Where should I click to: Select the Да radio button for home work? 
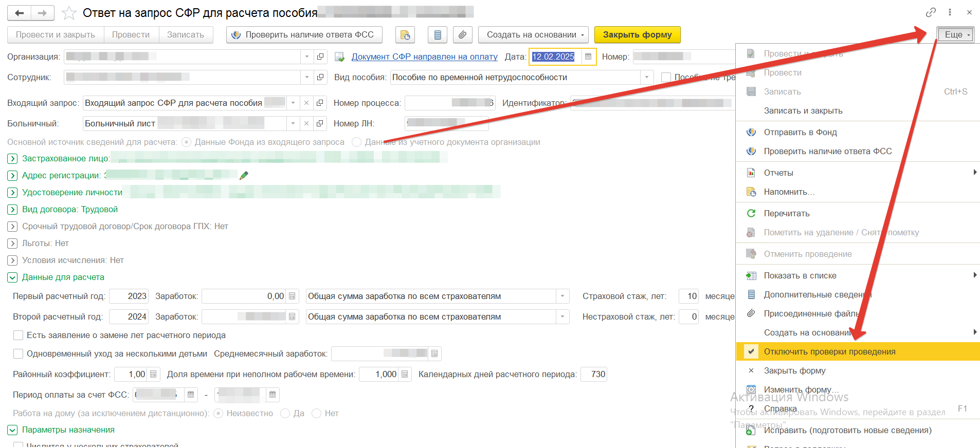(x=285, y=414)
